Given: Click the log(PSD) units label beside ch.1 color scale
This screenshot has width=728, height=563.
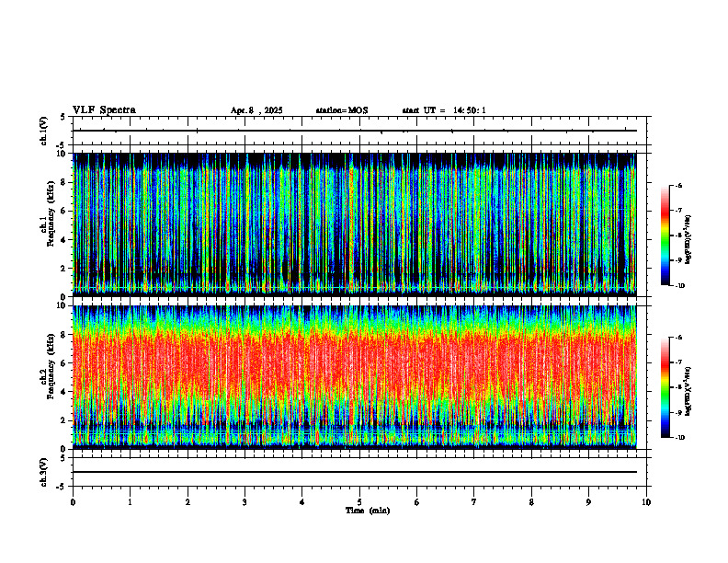Looking at the screenshot, I should coord(688,240).
